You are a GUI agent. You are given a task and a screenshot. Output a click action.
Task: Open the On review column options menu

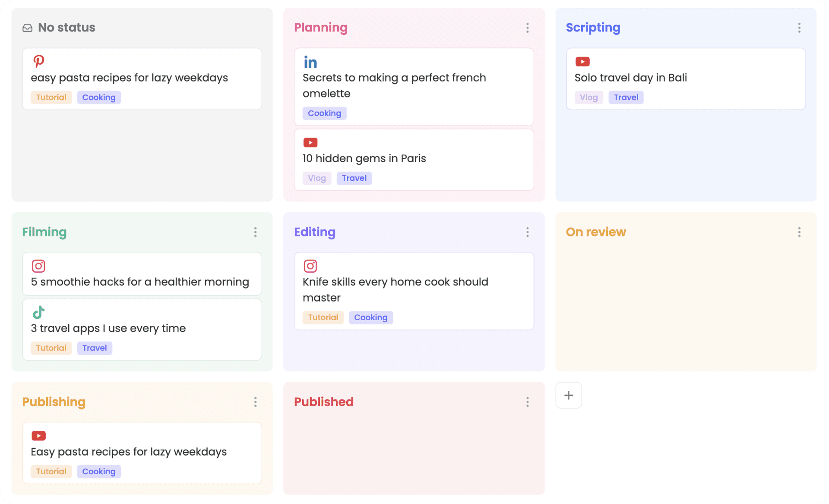click(x=799, y=232)
